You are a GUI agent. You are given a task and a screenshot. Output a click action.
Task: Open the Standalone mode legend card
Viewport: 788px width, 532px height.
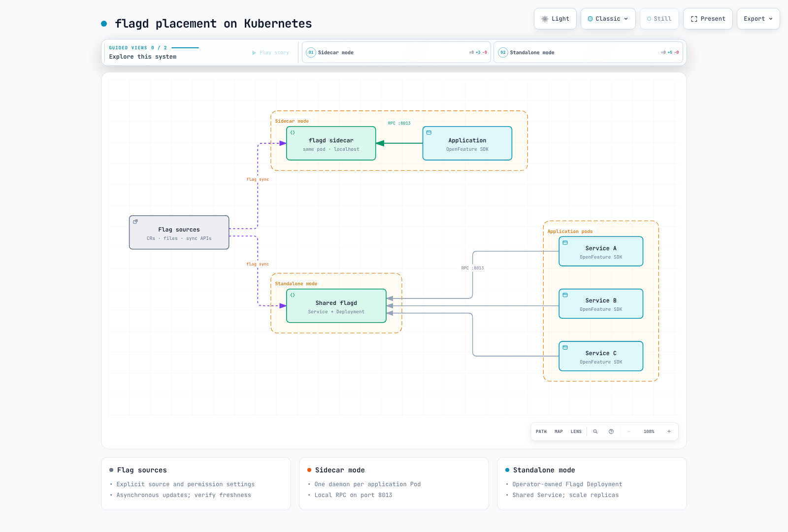point(592,484)
